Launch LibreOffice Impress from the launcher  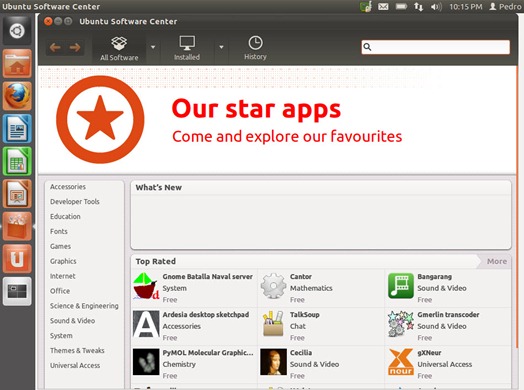pyautogui.click(x=17, y=193)
